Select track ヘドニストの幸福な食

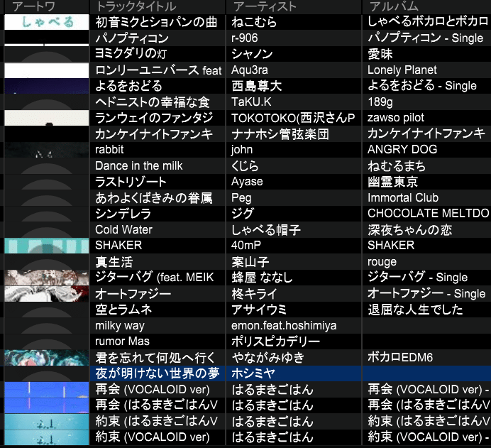pyautogui.click(x=152, y=102)
